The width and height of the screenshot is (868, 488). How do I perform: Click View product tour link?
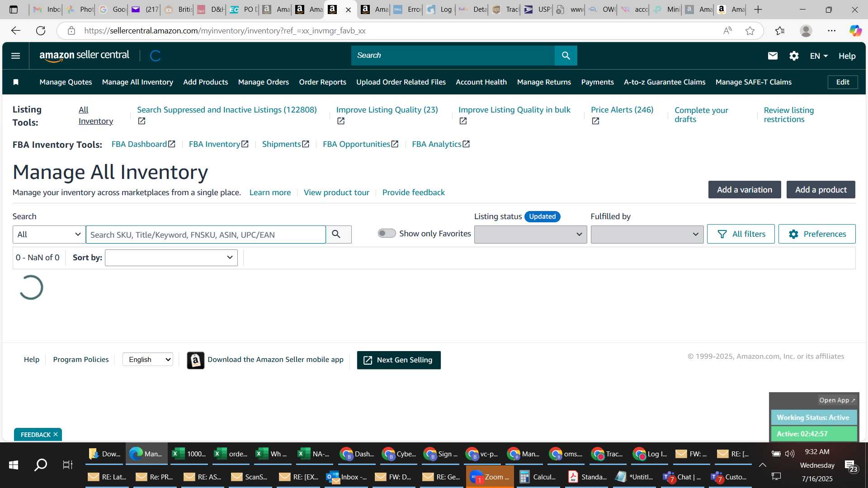pos(336,192)
